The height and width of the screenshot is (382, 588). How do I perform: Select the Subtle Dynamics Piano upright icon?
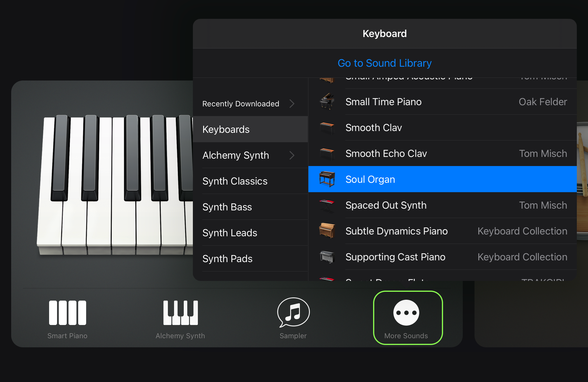click(x=327, y=231)
